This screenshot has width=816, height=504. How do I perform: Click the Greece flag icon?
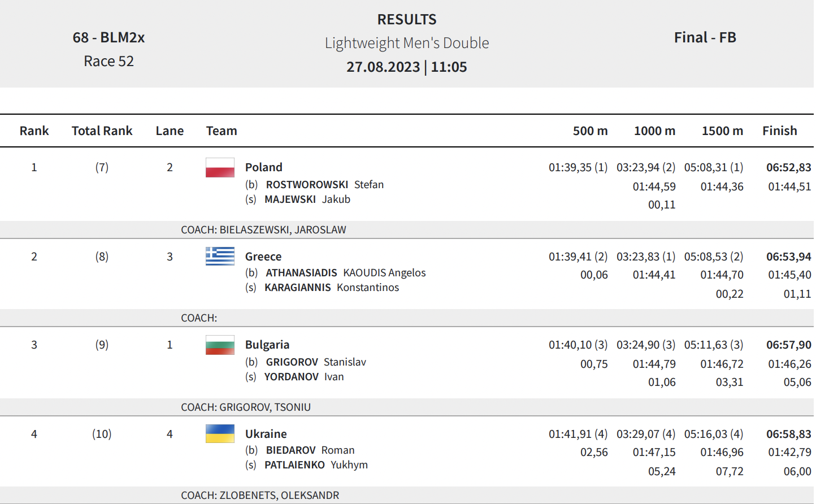pyautogui.click(x=220, y=257)
